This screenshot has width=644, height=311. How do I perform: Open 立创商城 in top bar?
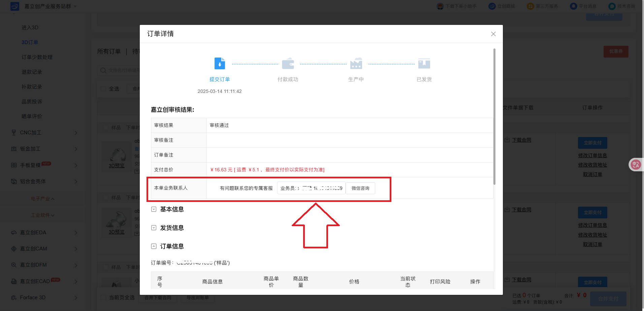click(x=502, y=6)
